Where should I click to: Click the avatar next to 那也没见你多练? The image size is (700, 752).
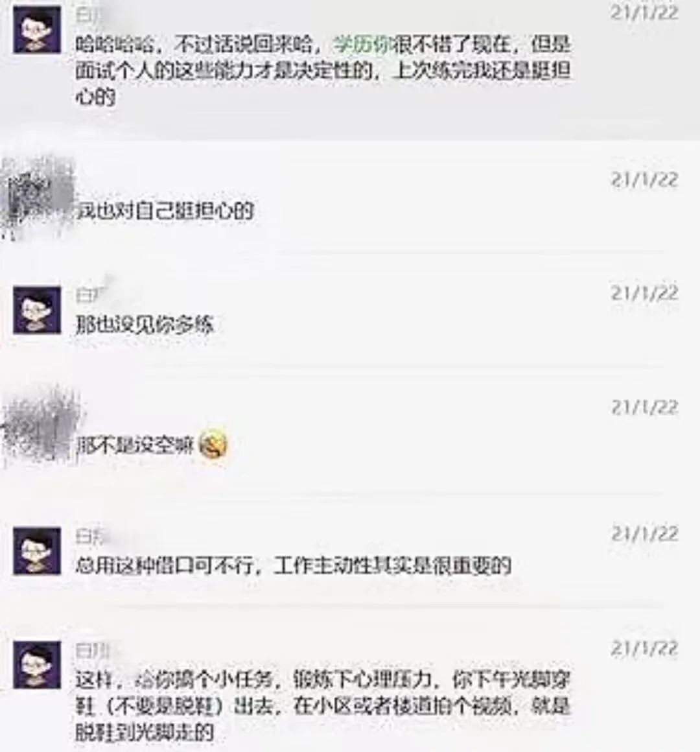[x=37, y=310]
